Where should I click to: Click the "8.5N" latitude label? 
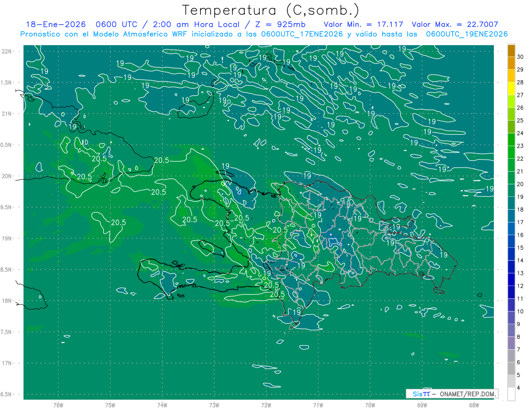click(7, 270)
